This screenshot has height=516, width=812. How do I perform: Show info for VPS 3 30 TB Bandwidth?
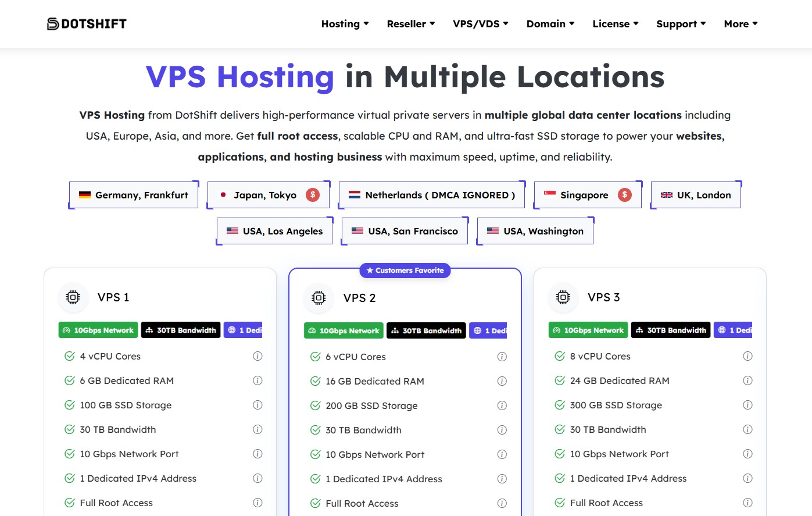pos(748,429)
